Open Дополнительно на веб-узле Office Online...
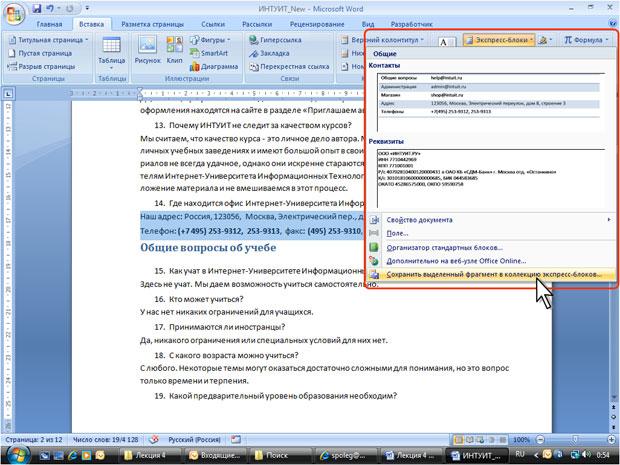Viewport: 620px width, 465px height. tap(490, 261)
